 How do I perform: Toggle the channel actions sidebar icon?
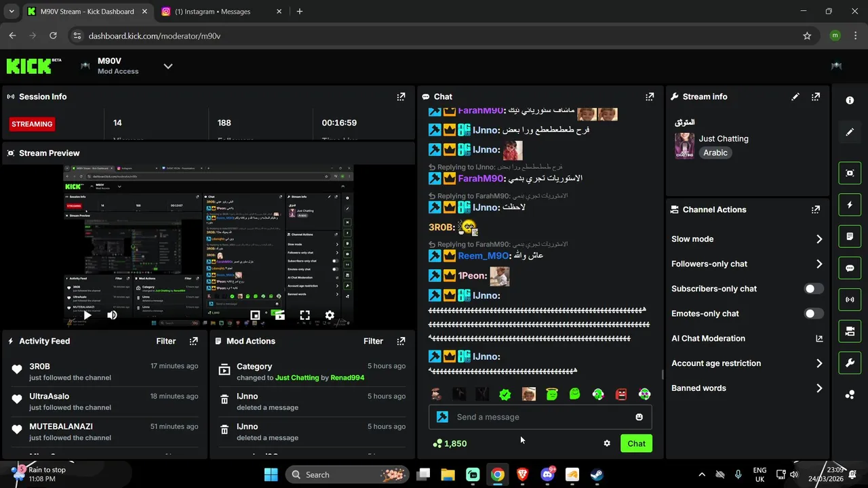point(850,331)
